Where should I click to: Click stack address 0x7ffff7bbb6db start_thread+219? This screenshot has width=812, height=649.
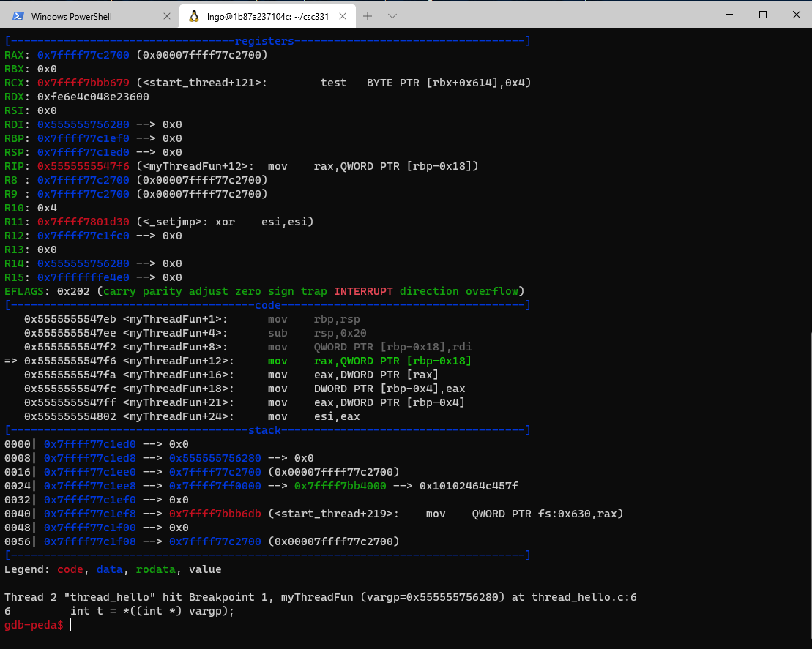tap(215, 514)
